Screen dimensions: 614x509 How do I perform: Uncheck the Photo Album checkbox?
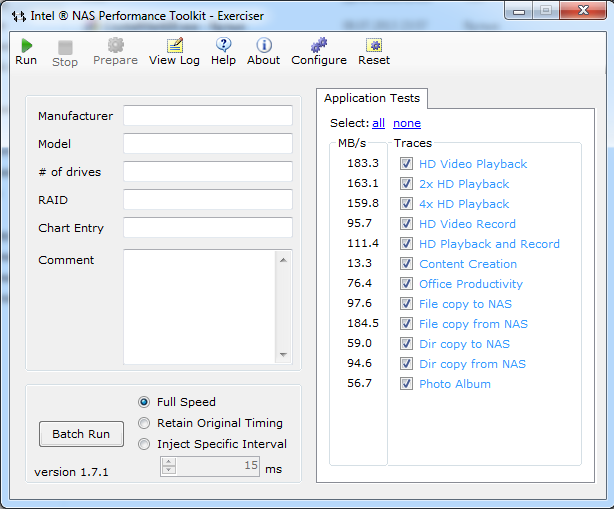(x=406, y=383)
